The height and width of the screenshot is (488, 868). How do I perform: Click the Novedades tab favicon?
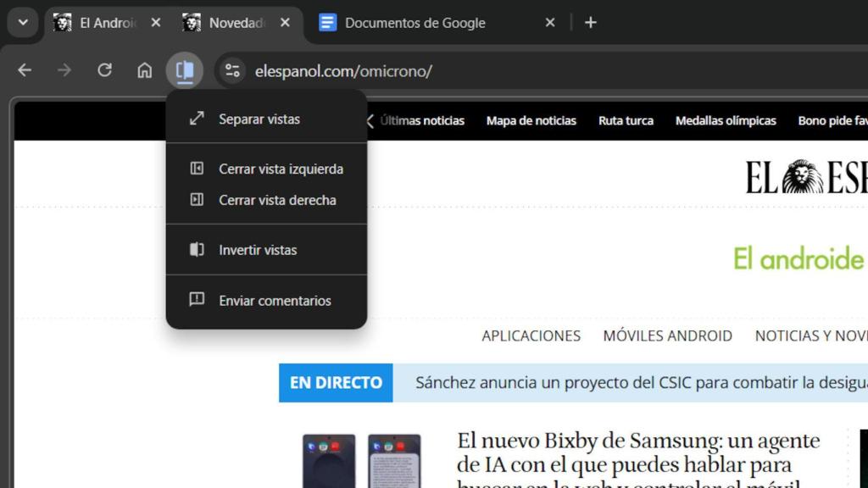[x=192, y=23]
